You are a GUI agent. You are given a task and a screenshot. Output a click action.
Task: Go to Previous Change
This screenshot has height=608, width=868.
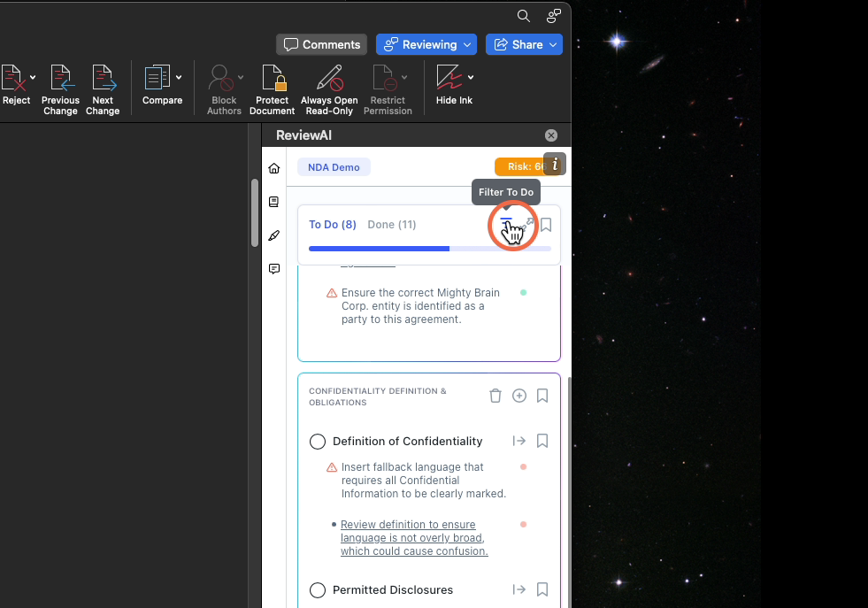[60, 89]
